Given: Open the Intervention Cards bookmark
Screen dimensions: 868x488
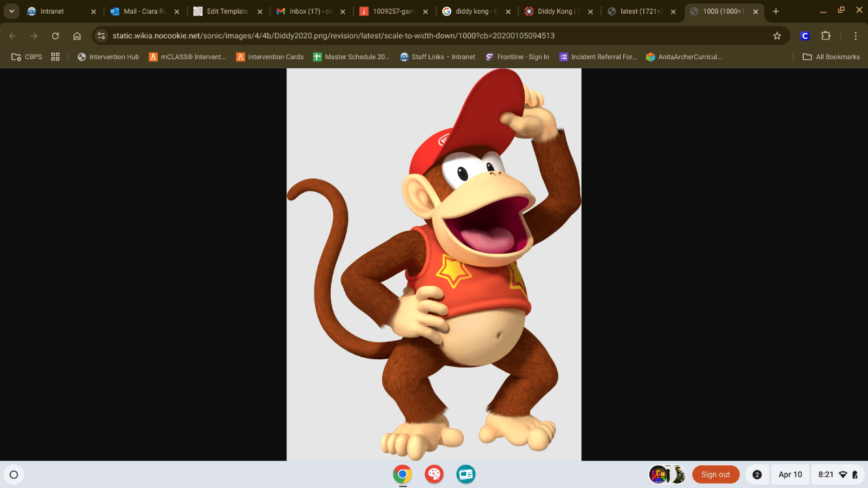Looking at the screenshot, I should pyautogui.click(x=270, y=57).
